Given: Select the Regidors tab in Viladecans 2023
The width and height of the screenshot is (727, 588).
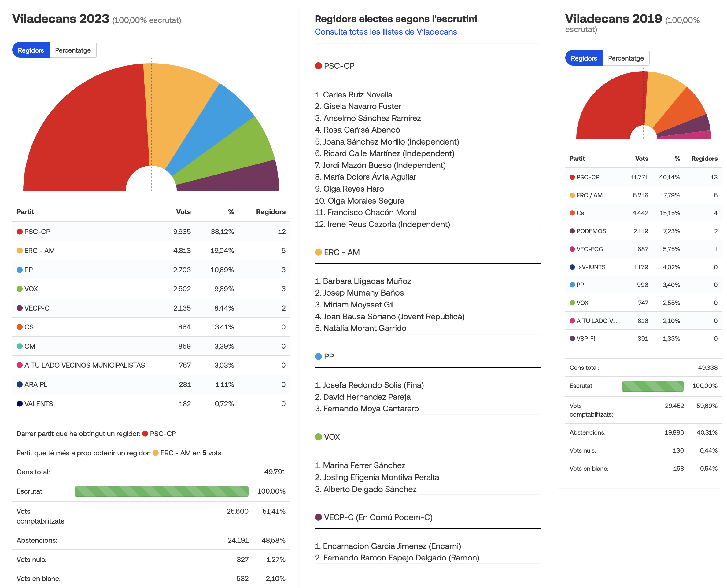Looking at the screenshot, I should click(x=31, y=50).
